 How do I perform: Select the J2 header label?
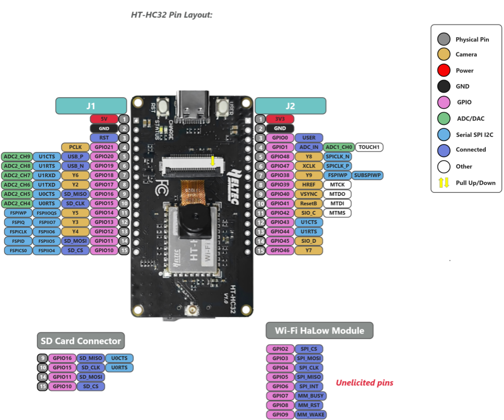click(x=290, y=106)
